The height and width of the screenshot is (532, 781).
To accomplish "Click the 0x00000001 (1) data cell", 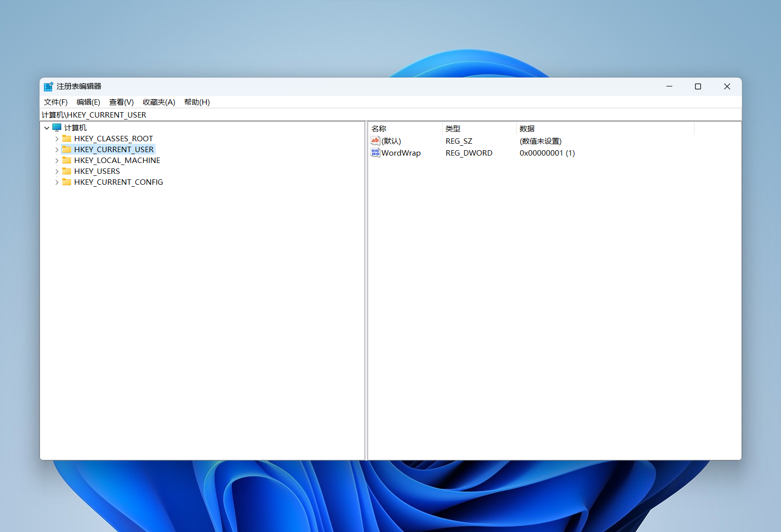I will (547, 153).
